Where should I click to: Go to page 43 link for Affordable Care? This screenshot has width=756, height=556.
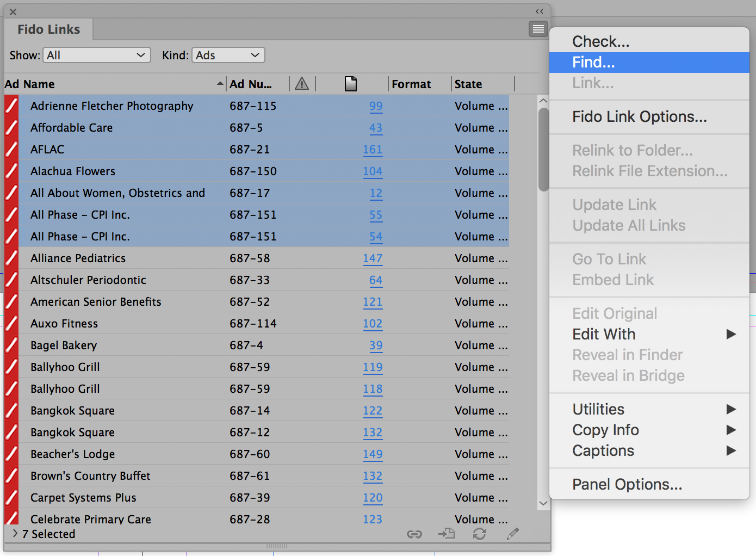coord(376,128)
